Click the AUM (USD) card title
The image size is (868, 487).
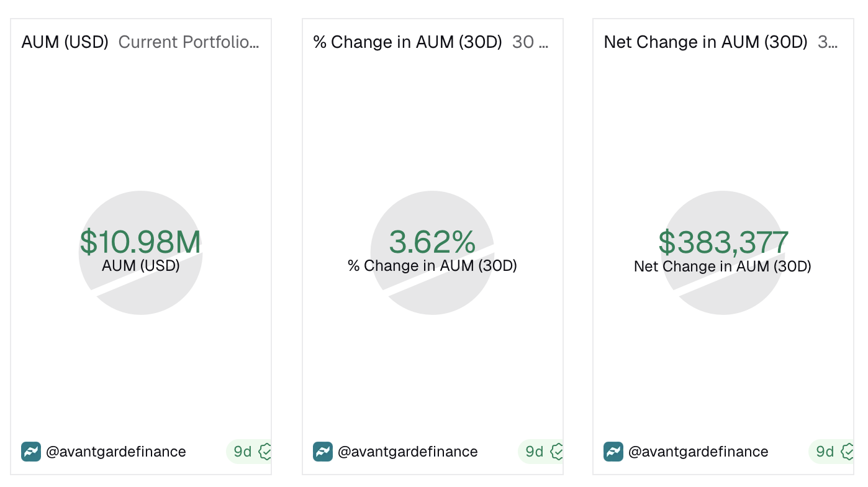[x=65, y=42]
